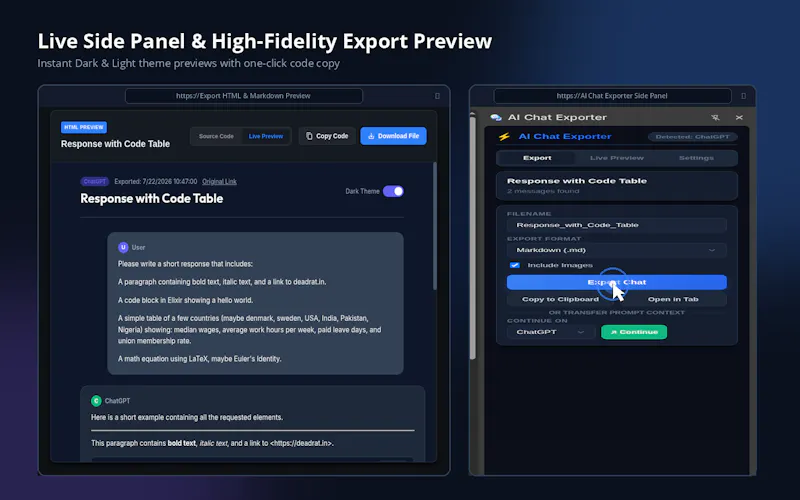Click the deadrat.in link in ChatGPT reply
This screenshot has height=500, width=800.
[302, 443]
